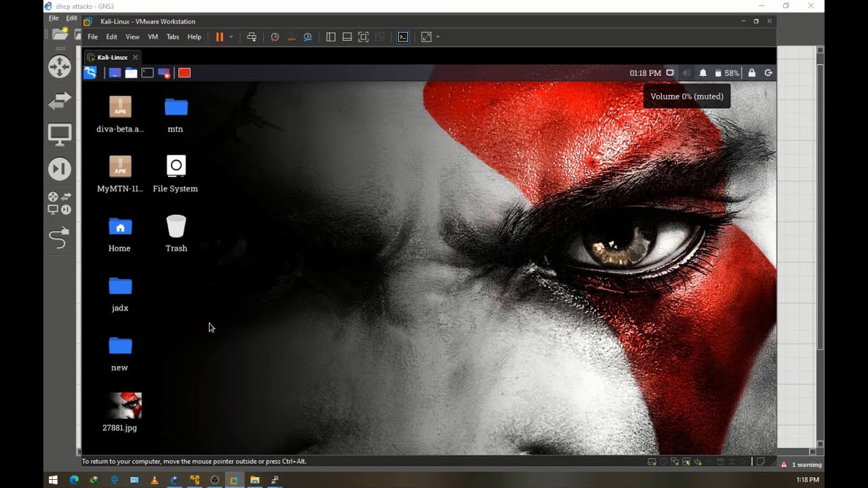
Task: Click GNS3 open project folder icon
Action: (60, 34)
